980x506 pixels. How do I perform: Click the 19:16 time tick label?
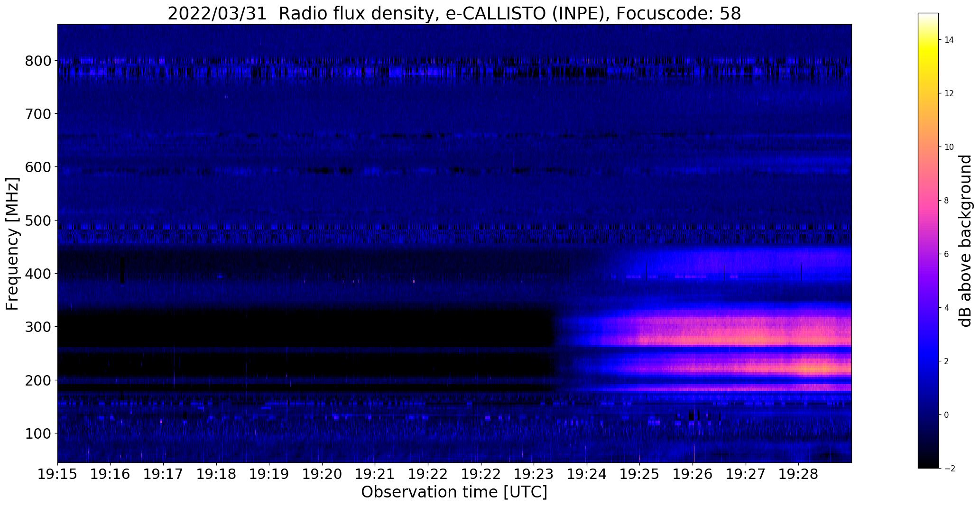(111, 475)
